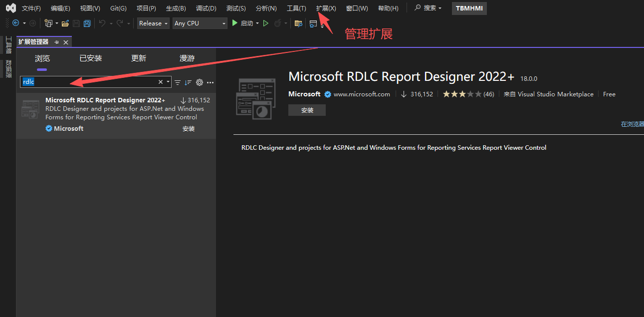Expand the new project dropdown arrow
Screen dimensions: 644x317
pyautogui.click(x=57, y=23)
